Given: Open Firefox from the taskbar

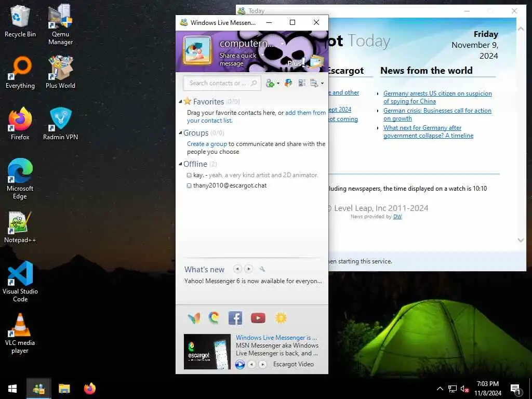Looking at the screenshot, I should (x=89, y=389).
